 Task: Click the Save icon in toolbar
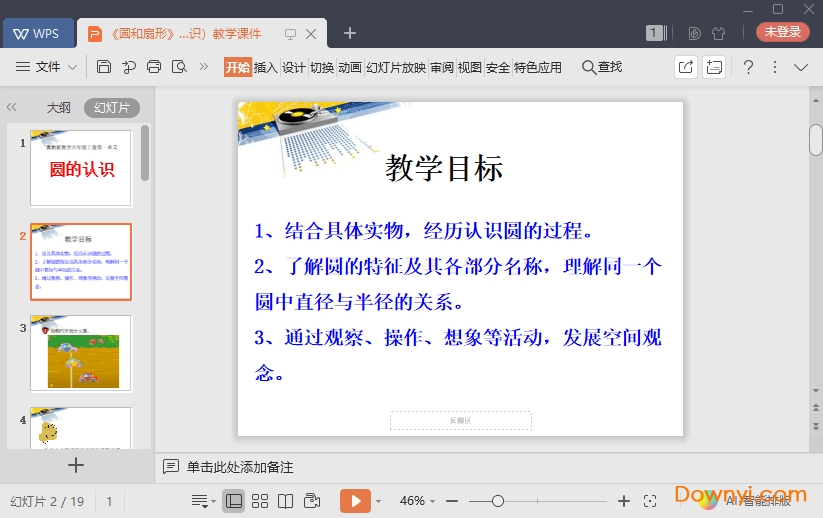(x=103, y=67)
